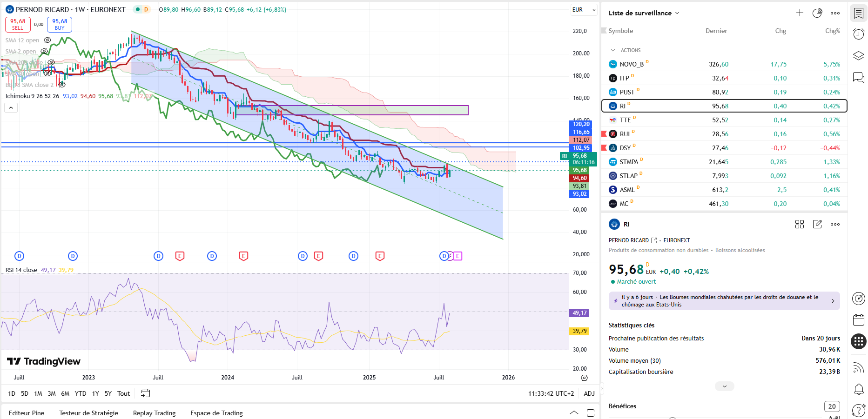Click the 95,68 BUY button

(60, 24)
